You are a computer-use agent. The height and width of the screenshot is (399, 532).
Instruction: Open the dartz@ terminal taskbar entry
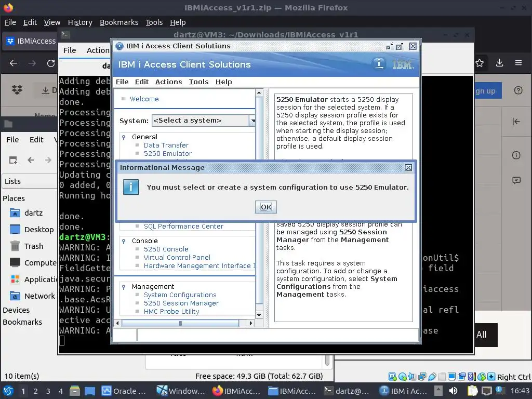347,391
